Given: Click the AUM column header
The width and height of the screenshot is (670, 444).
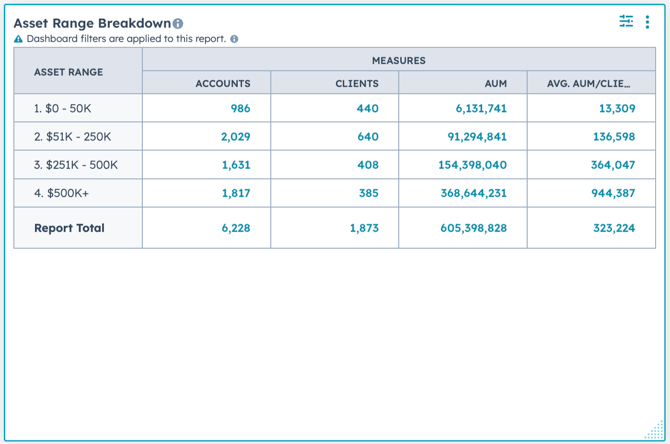Looking at the screenshot, I should pyautogui.click(x=496, y=83).
